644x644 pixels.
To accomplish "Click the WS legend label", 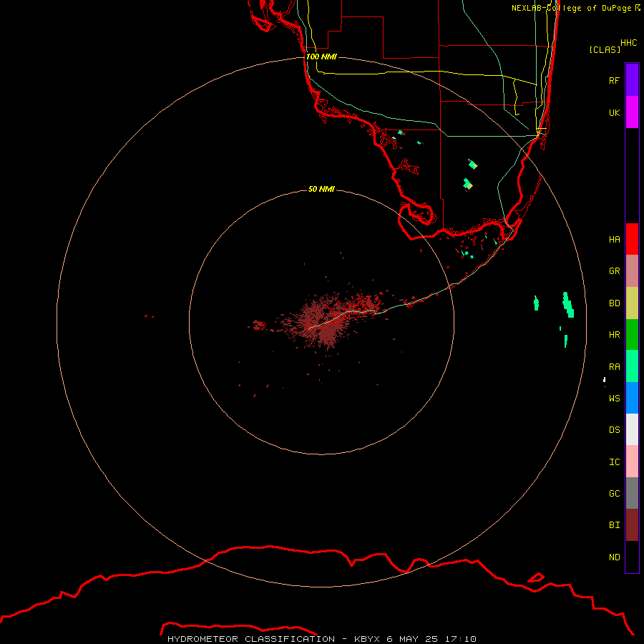I will click(x=614, y=398).
